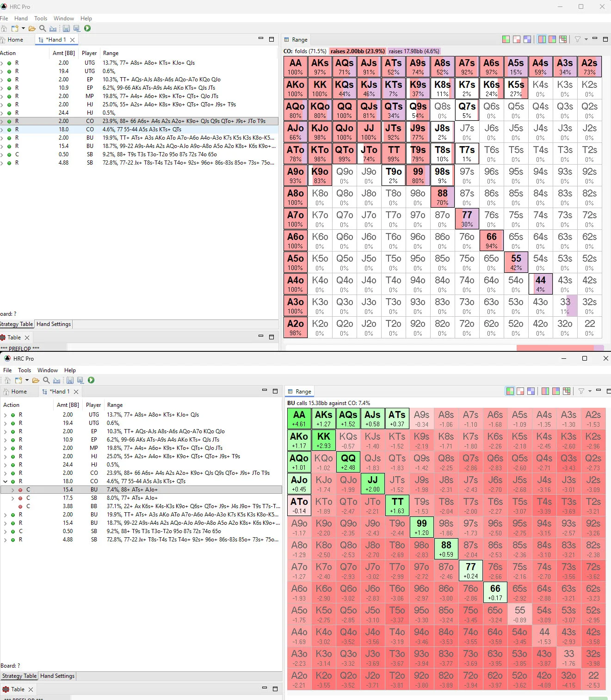Click the funnel filter icon in upper Range panel

pyautogui.click(x=578, y=39)
